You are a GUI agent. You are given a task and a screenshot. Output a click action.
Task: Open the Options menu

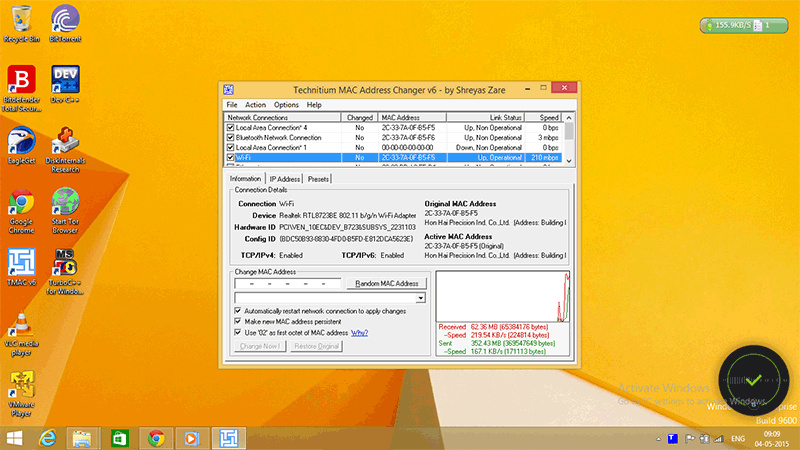[286, 105]
